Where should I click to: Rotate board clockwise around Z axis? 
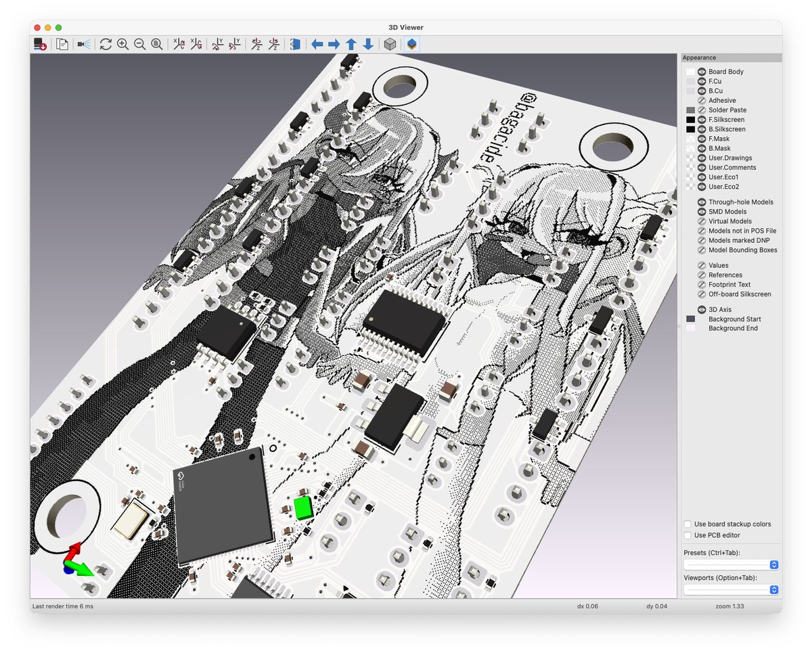(x=256, y=44)
